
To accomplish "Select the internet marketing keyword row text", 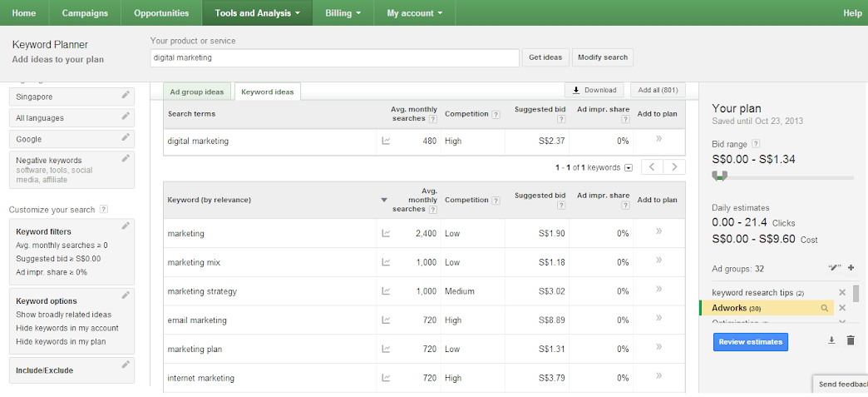I will (201, 378).
